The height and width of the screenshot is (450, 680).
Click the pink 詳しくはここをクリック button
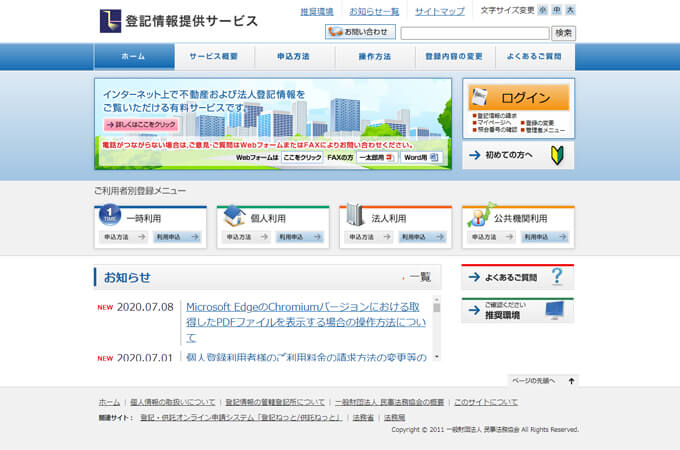pos(141,124)
